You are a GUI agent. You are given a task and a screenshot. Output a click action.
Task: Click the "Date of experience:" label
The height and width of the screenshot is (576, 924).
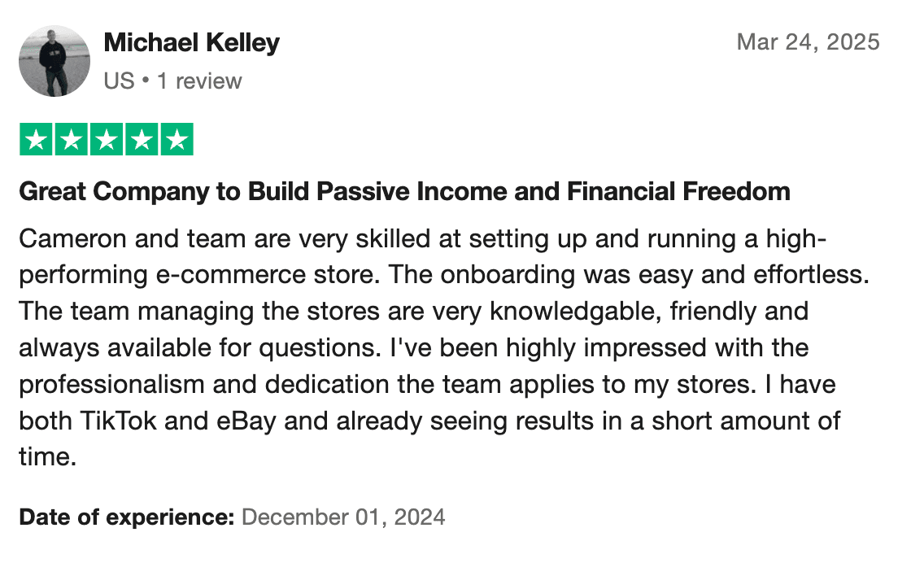coord(127,517)
